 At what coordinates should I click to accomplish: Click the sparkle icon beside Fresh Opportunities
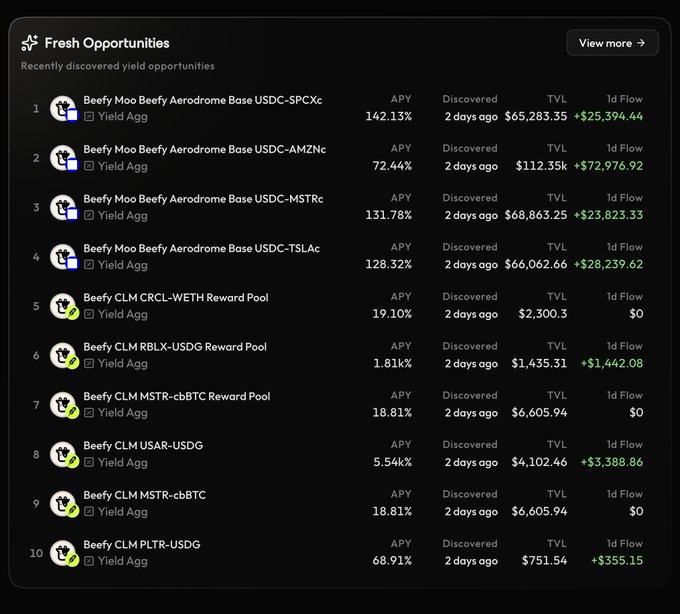(30, 43)
